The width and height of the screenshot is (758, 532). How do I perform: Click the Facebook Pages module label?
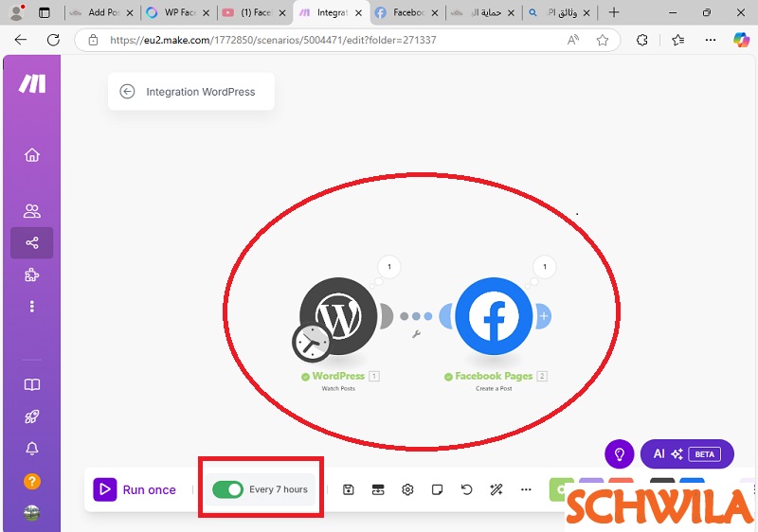pyautogui.click(x=494, y=376)
